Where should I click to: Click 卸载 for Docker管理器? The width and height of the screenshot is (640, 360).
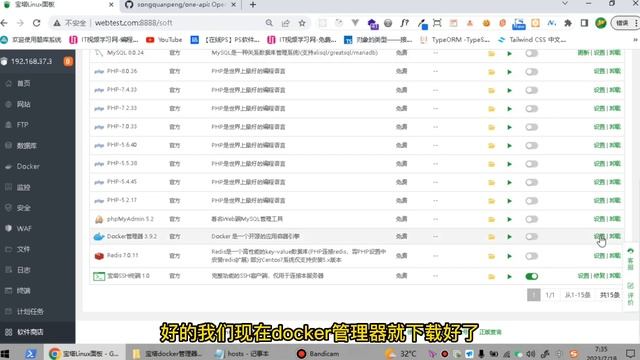click(615, 236)
